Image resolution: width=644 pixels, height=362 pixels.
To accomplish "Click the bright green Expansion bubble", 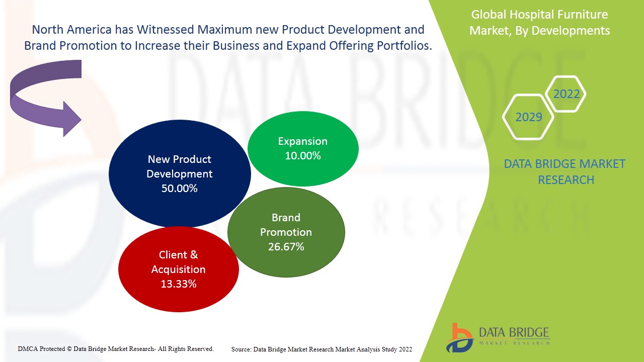I will pyautogui.click(x=303, y=148).
